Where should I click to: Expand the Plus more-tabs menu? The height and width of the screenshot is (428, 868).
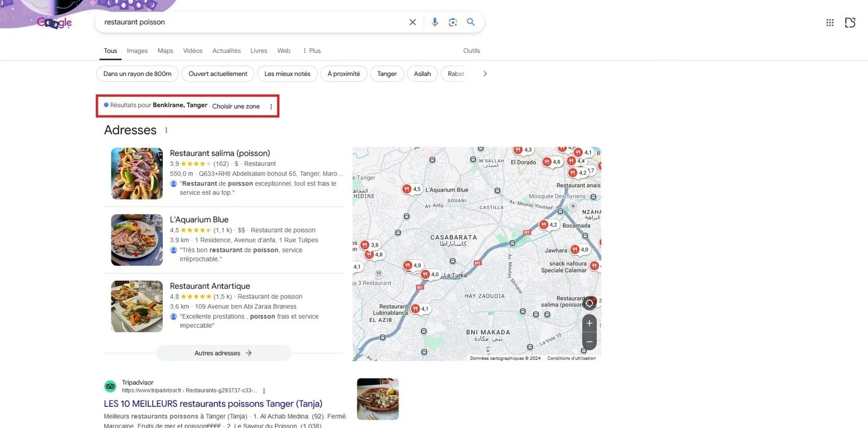pyautogui.click(x=312, y=51)
